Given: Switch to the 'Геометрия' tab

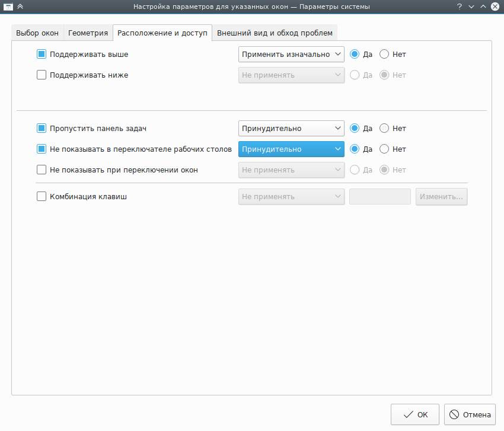Looking at the screenshot, I should [88, 33].
